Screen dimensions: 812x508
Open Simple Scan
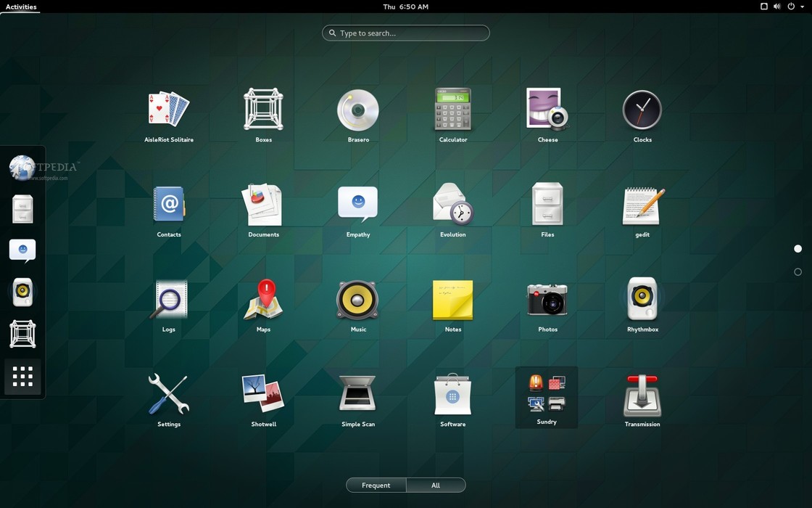tap(358, 401)
